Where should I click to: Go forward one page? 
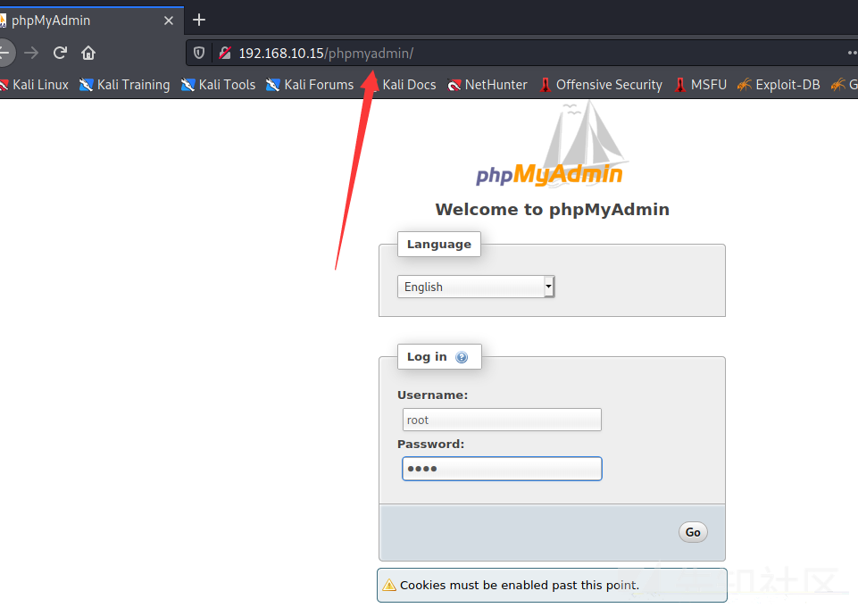31,53
